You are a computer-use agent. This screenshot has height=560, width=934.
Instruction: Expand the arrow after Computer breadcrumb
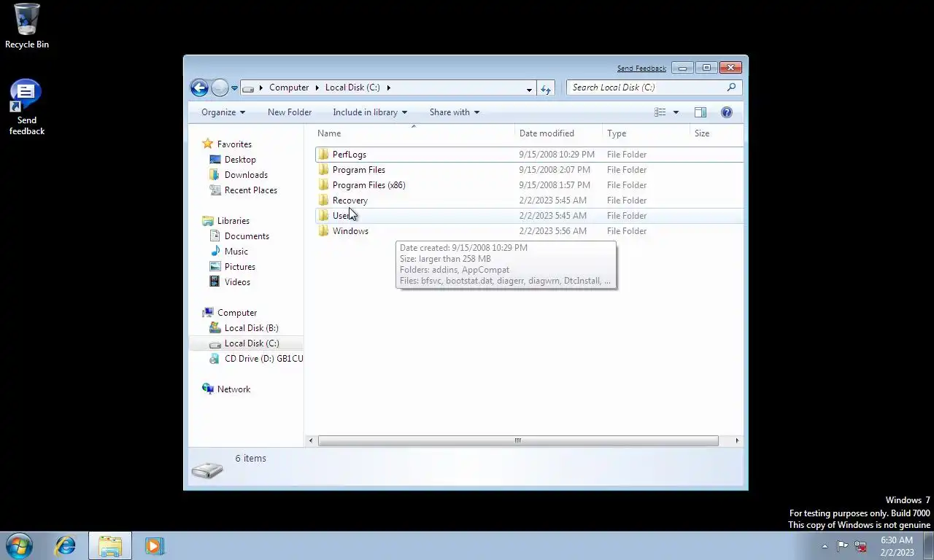(x=317, y=88)
